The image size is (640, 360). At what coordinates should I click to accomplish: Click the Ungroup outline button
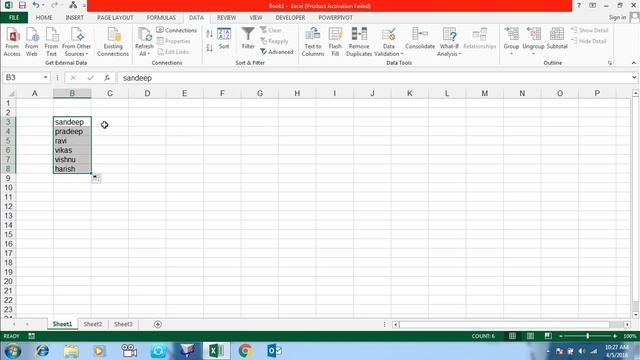pos(533,42)
